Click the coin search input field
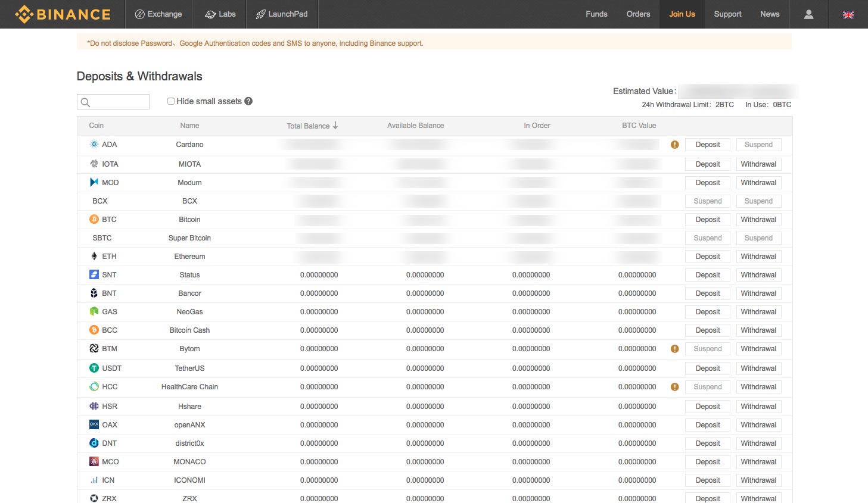This screenshot has height=503, width=868. tap(113, 102)
